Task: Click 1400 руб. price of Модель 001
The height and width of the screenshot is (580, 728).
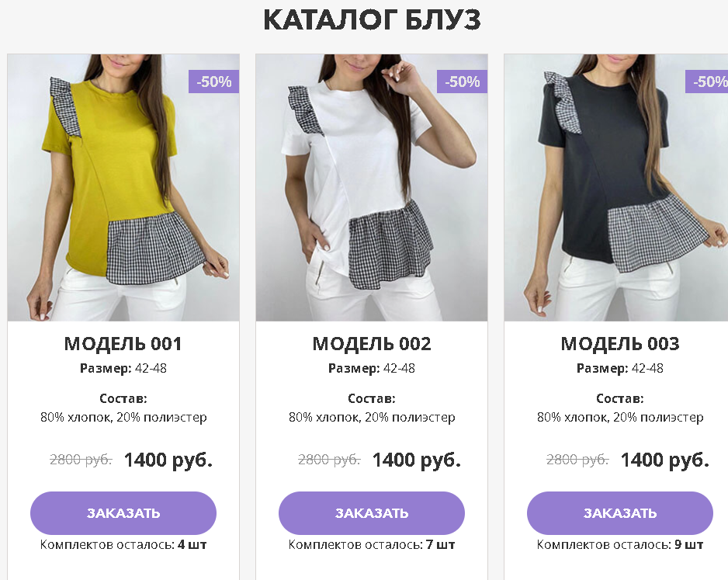Action: click(x=168, y=460)
